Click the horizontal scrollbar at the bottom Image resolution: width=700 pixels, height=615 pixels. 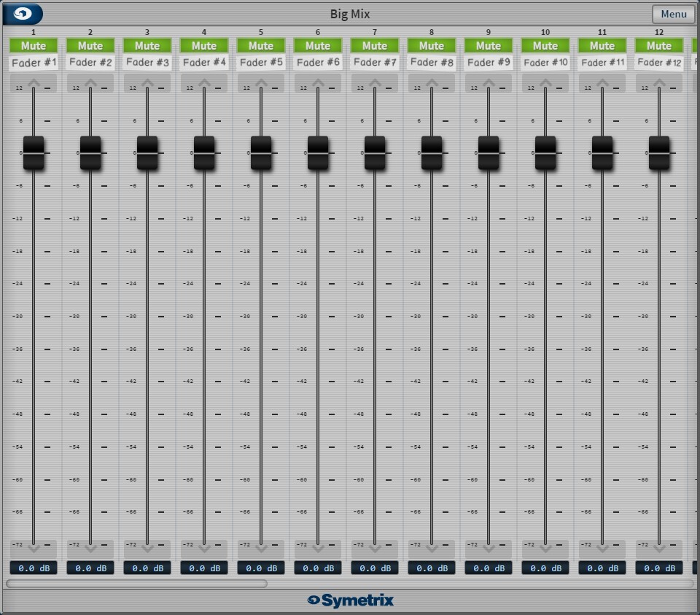pyautogui.click(x=137, y=583)
